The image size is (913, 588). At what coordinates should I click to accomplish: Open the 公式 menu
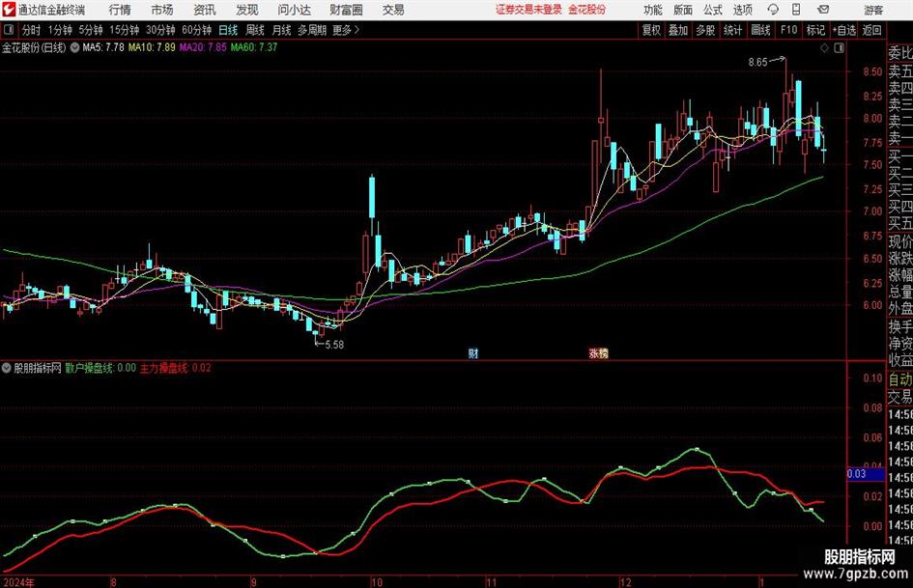tap(713, 10)
